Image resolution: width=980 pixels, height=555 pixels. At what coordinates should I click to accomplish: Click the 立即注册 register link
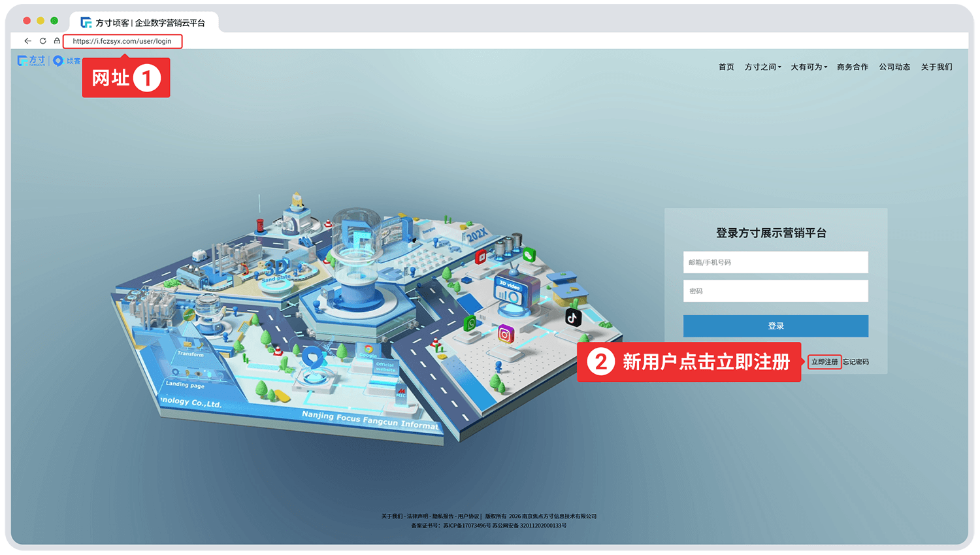[825, 362]
